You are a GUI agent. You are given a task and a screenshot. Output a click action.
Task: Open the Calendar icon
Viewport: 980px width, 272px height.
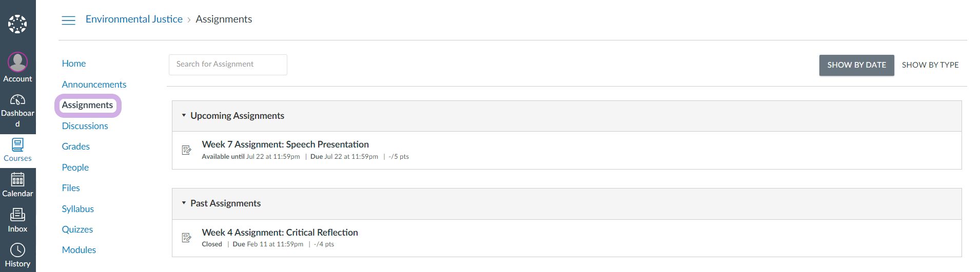[17, 180]
